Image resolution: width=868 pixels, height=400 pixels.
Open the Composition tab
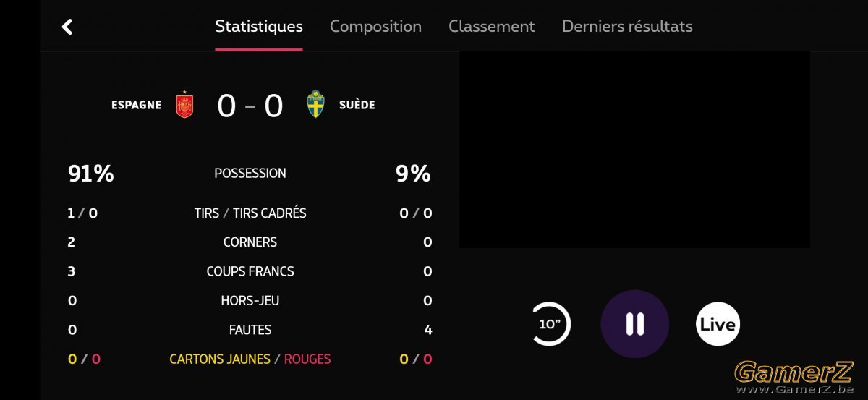coord(375,27)
